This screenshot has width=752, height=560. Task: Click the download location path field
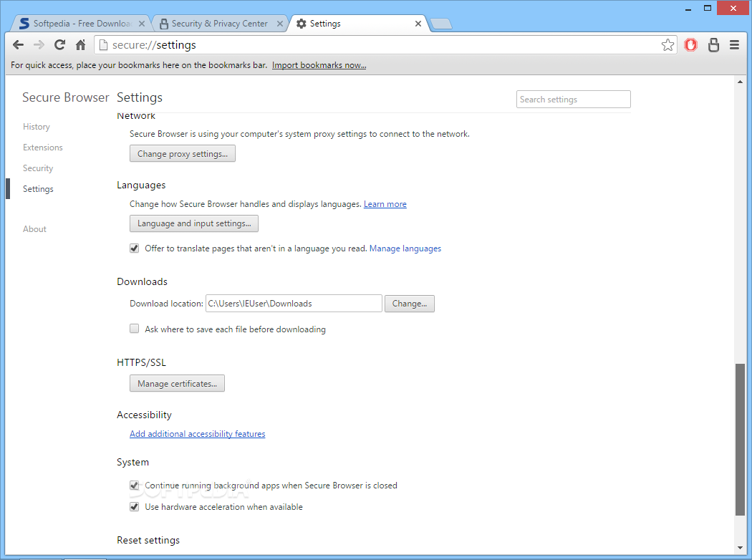[294, 304]
